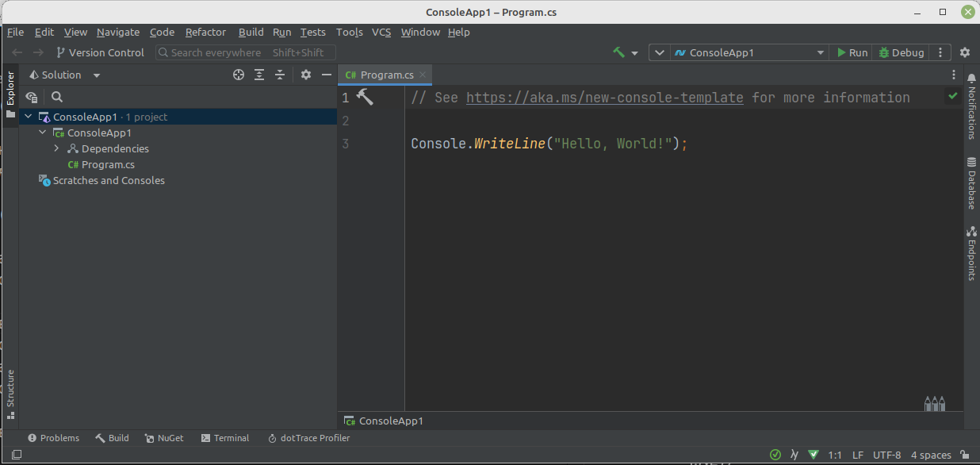Image resolution: width=980 pixels, height=465 pixels.
Task: Open the ConsoleApp1 run configuration dropdown
Action: tap(748, 52)
